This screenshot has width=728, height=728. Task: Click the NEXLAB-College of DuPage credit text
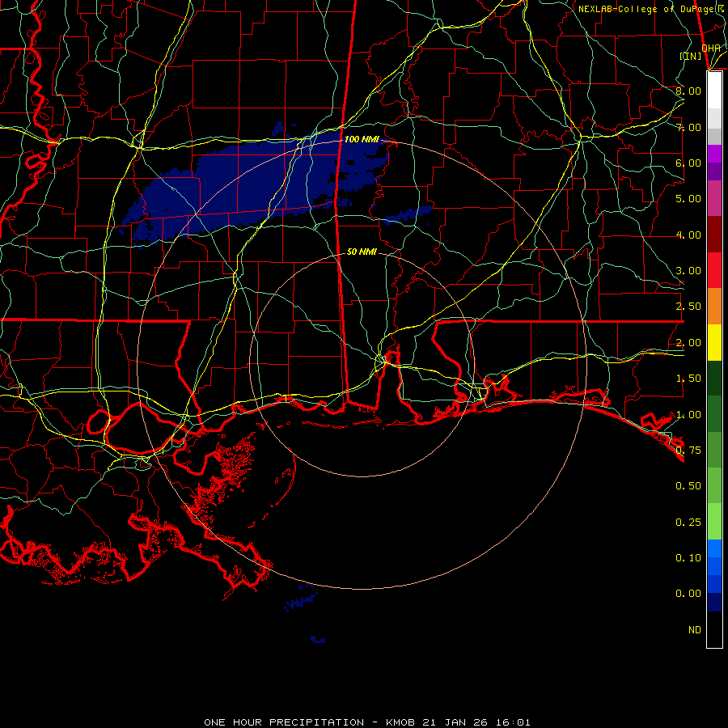[650, 9]
